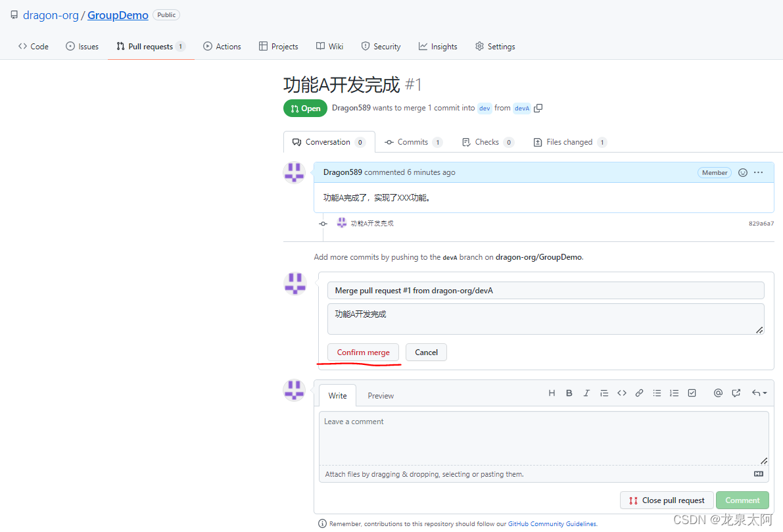Insert a quote block icon

click(604, 393)
